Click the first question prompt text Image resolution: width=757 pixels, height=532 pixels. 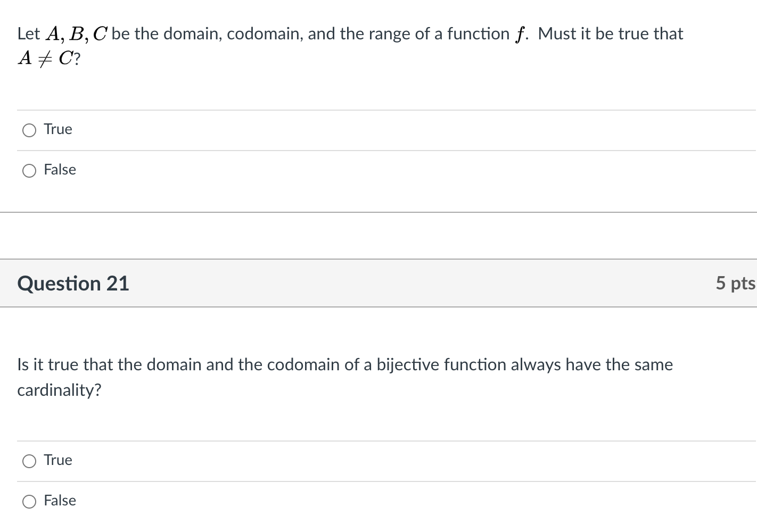(346, 33)
